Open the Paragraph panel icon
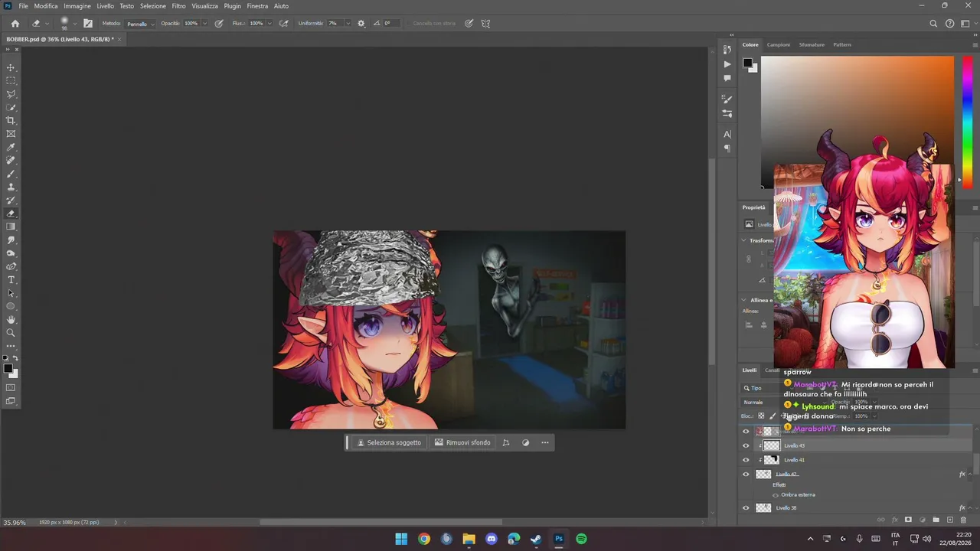The image size is (980, 551). (727, 148)
